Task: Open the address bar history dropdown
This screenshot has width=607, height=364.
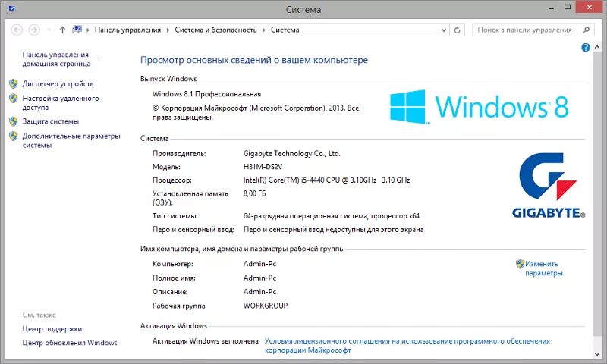Action: [444, 30]
